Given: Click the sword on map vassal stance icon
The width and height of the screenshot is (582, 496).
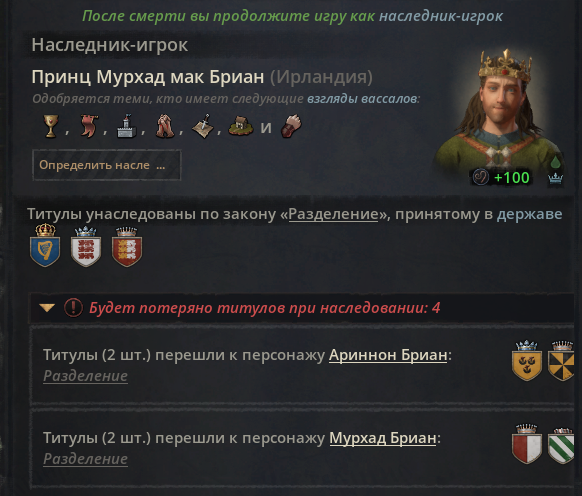Looking at the screenshot, I should pyautogui.click(x=203, y=126).
